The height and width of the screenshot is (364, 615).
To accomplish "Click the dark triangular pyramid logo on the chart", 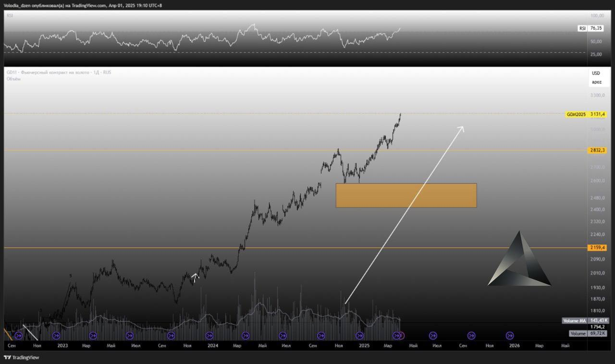I will [519, 259].
